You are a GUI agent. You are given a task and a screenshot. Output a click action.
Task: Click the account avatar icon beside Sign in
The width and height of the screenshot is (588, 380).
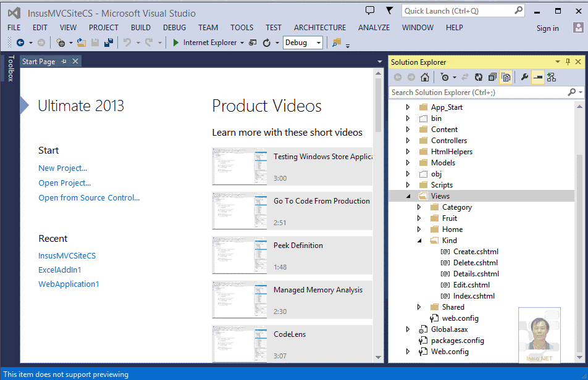click(578, 28)
